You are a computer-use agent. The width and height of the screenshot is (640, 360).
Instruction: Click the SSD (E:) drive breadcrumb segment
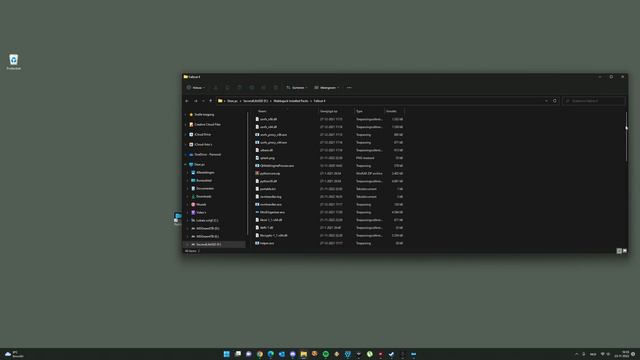256,101
